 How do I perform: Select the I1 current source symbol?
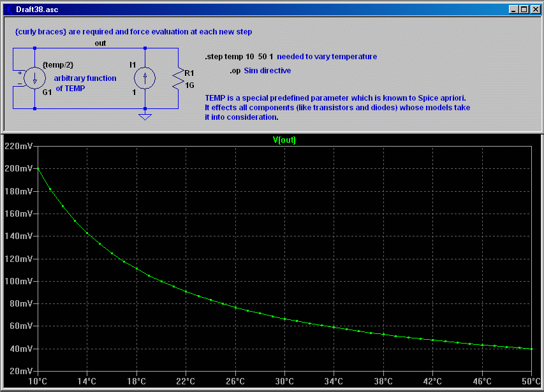click(x=145, y=78)
